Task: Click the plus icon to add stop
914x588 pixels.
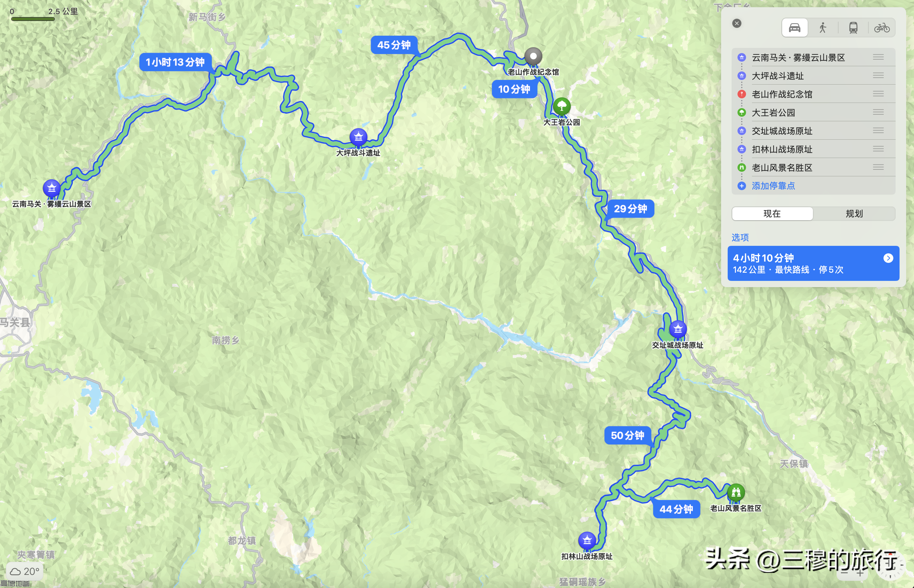Action: coord(741,186)
